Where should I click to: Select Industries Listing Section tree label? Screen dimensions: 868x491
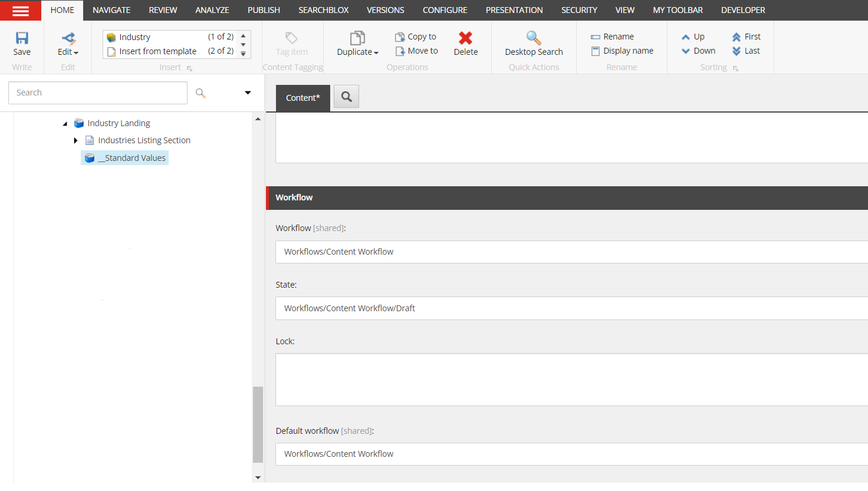144,140
